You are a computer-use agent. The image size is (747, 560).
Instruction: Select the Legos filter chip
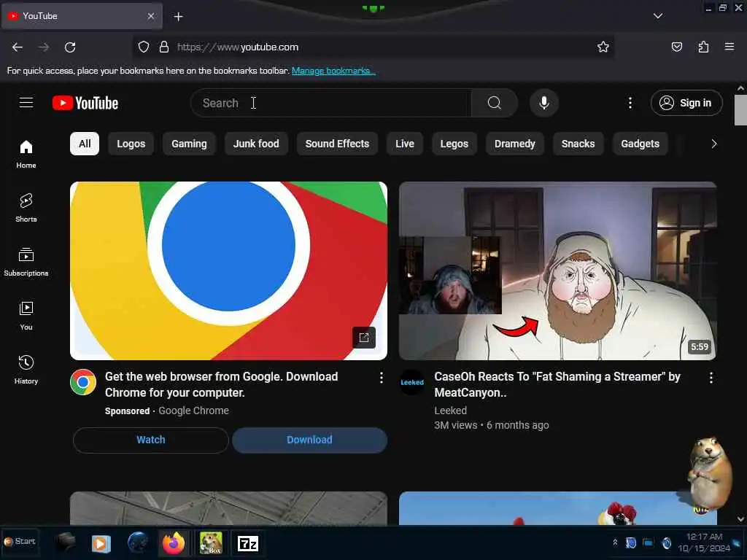click(x=454, y=144)
